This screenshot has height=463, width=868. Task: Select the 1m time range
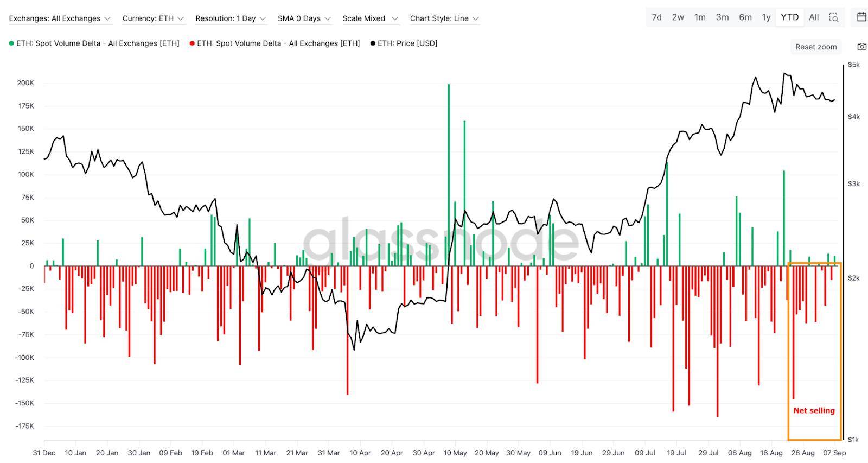point(700,17)
